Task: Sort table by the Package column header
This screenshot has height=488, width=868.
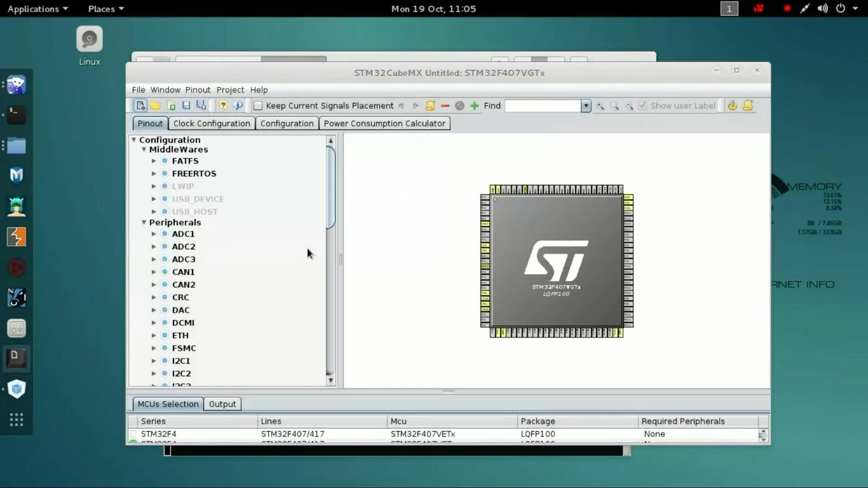Action: [578, 421]
